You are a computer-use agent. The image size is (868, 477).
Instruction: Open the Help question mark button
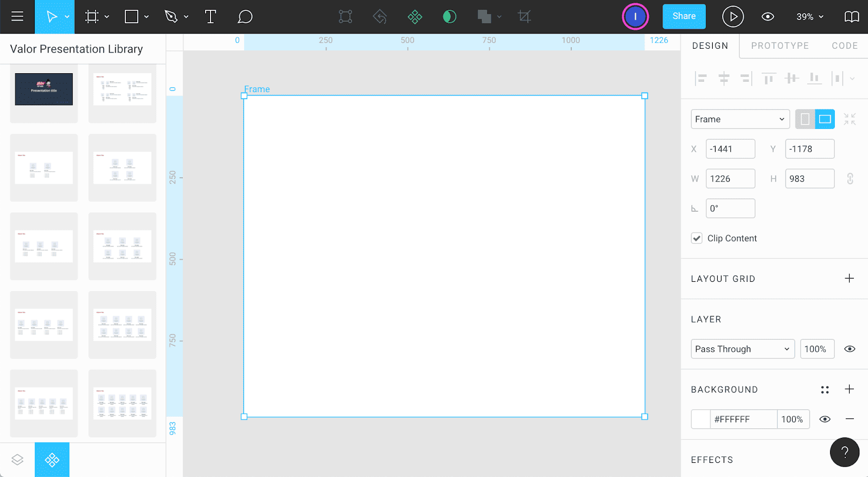[x=845, y=452]
